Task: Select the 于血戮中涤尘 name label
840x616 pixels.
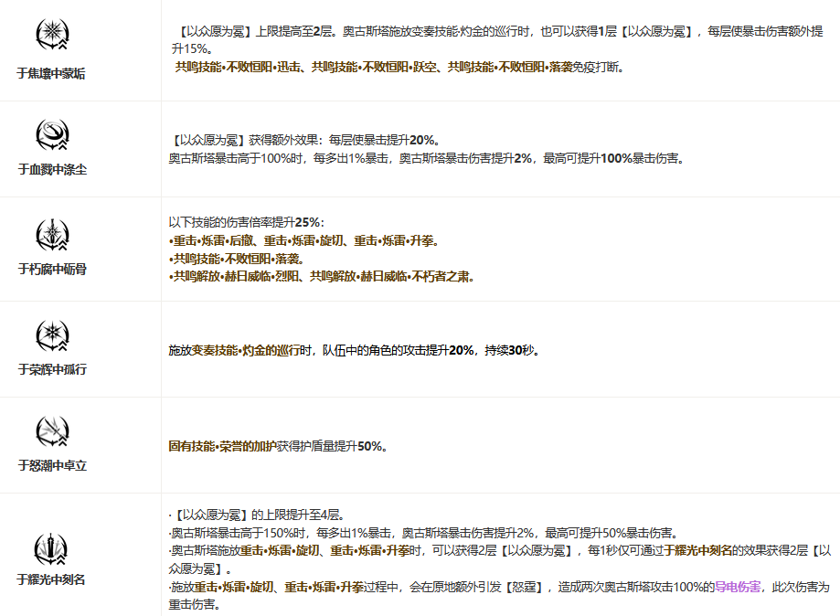Action: (51, 170)
